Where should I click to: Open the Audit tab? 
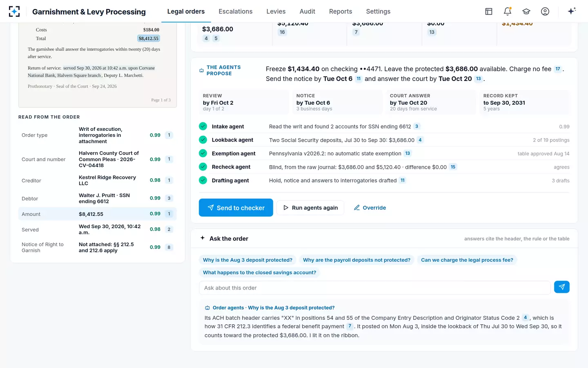(307, 11)
